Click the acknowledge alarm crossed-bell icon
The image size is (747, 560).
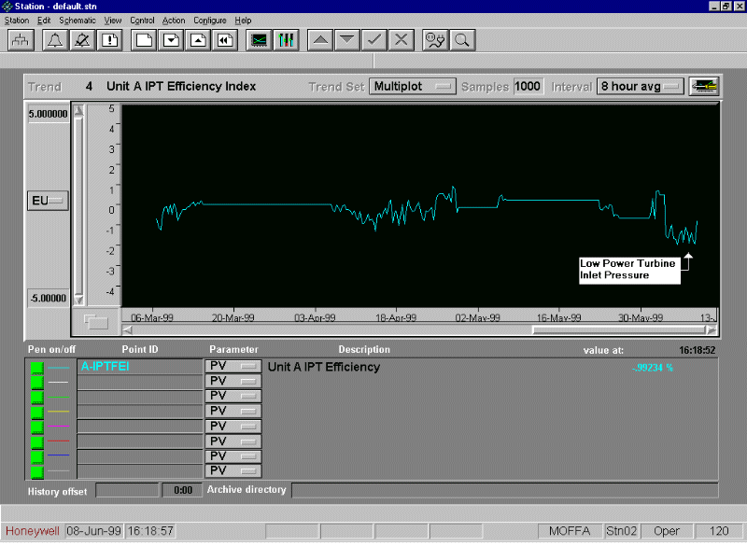(82, 40)
